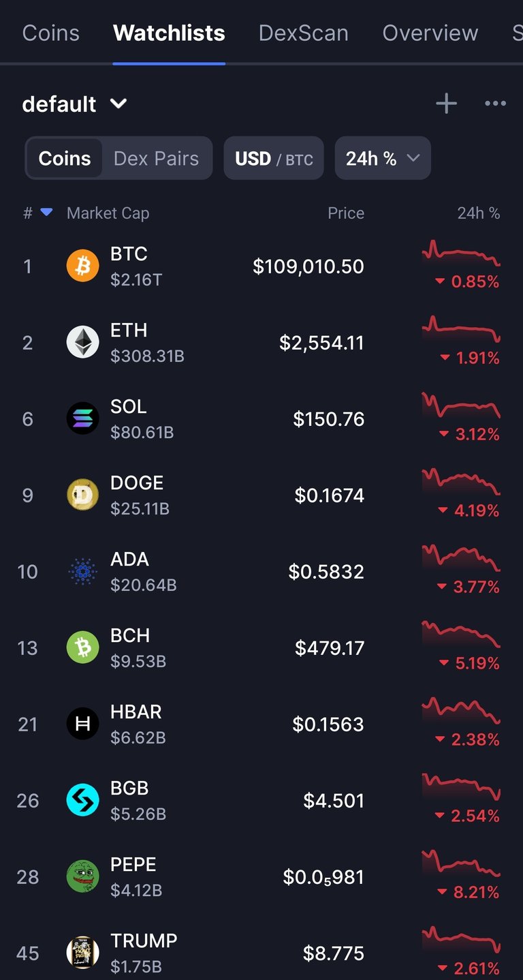This screenshot has height=980, width=523.
Task: Select the PEPE frog icon
Action: click(x=82, y=876)
